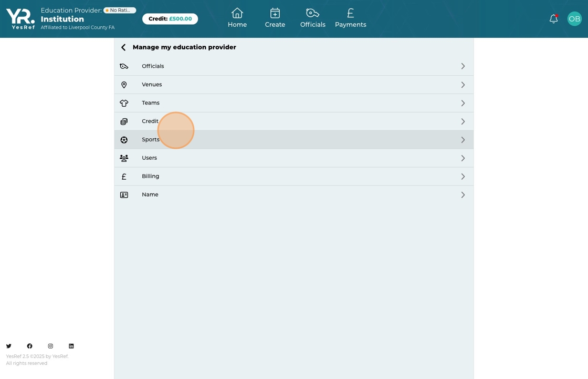Open the OB user avatar
This screenshot has width=588, height=379.
pos(574,19)
